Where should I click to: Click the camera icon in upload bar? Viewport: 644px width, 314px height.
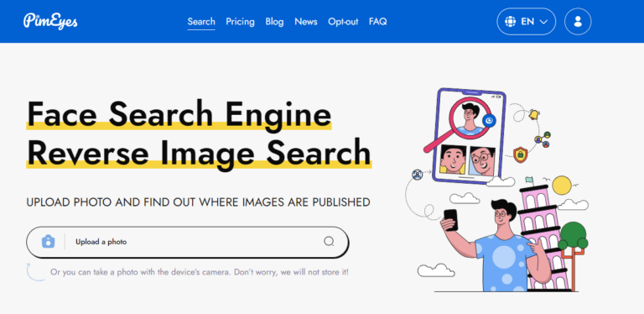coord(48,241)
